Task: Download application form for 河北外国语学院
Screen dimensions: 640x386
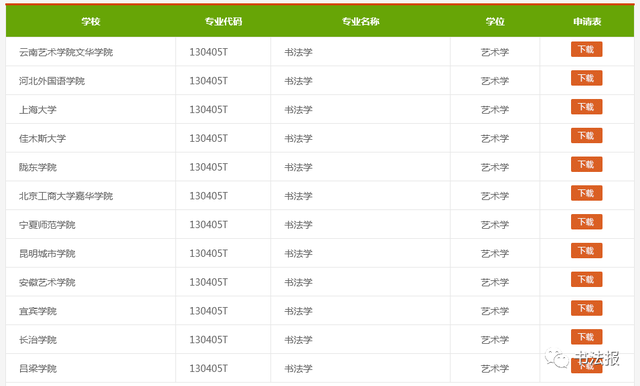Action: point(586,78)
